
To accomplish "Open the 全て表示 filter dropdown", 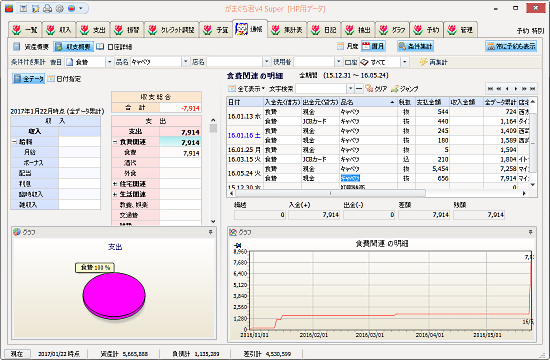I will pos(247,89).
